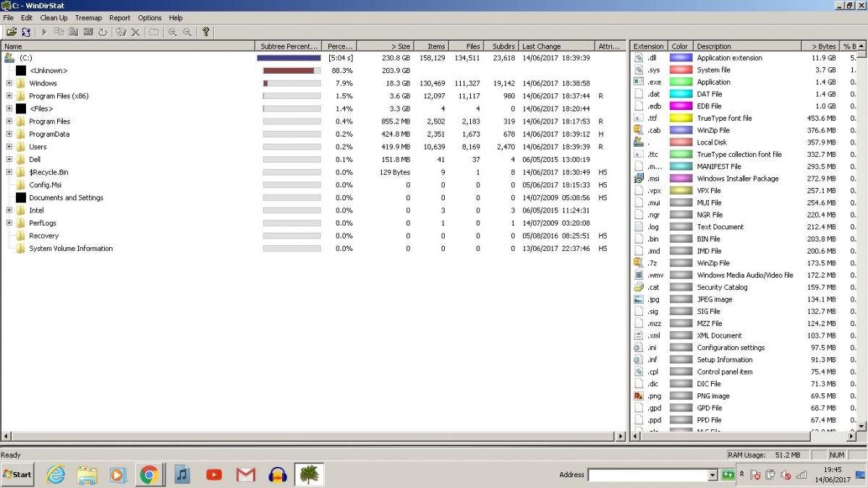This screenshot has width=868, height=488.
Task: Click the .jpg image file type icon
Action: click(x=639, y=299)
